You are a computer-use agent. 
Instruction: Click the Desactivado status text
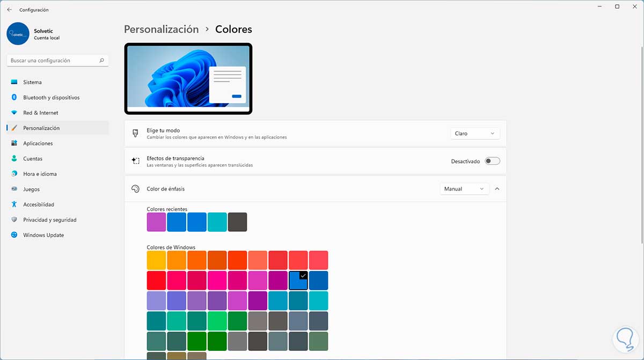(x=465, y=161)
